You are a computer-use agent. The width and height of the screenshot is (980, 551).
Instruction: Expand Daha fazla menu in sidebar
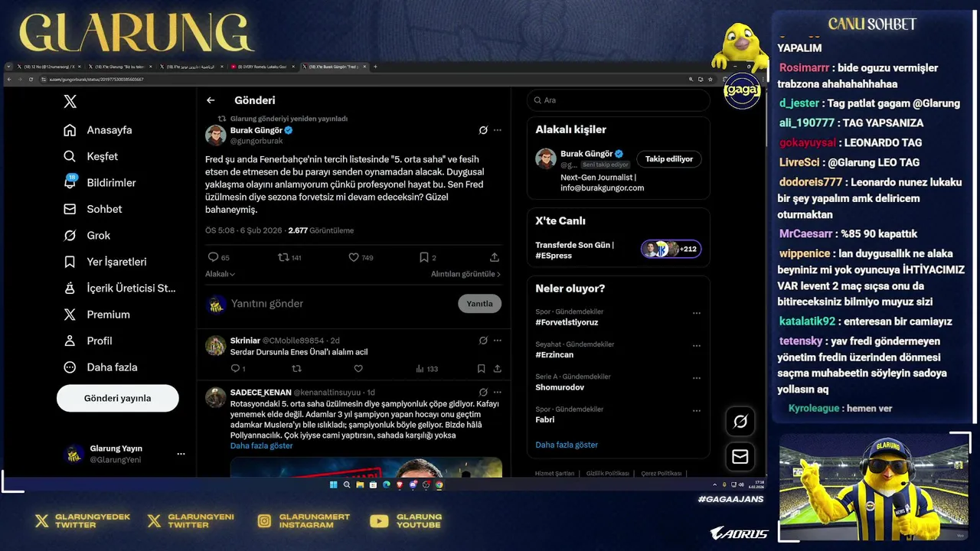[x=100, y=367]
